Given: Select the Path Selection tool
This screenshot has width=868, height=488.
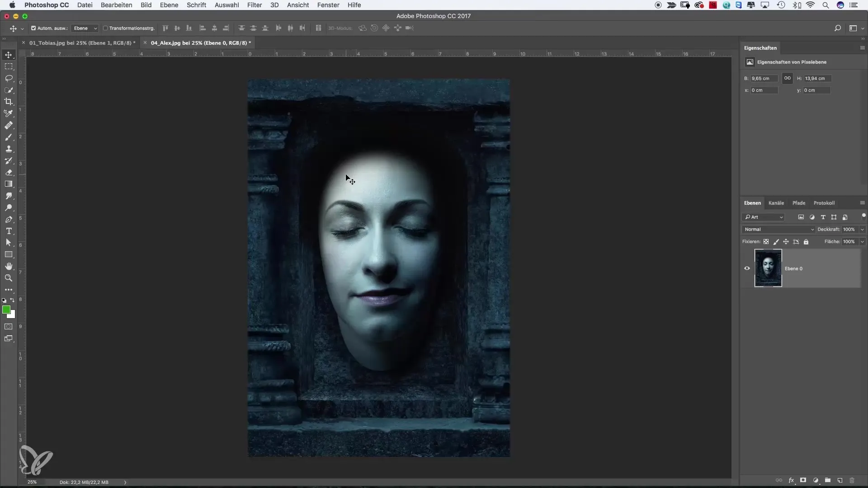Looking at the screenshot, I should tap(9, 243).
